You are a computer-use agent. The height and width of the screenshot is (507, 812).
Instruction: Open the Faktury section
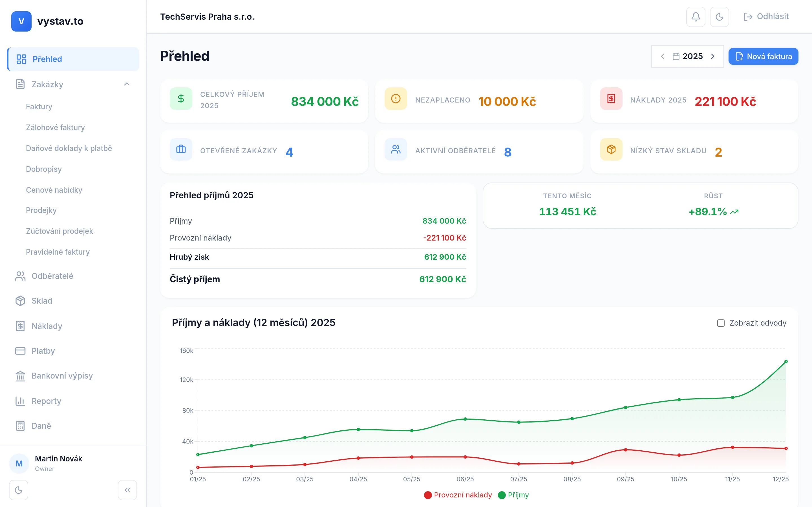point(39,106)
